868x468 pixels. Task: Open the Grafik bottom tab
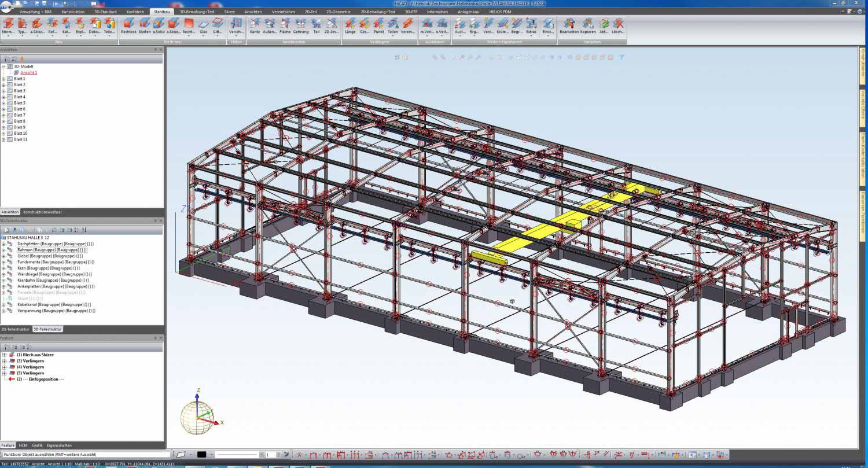coord(38,445)
